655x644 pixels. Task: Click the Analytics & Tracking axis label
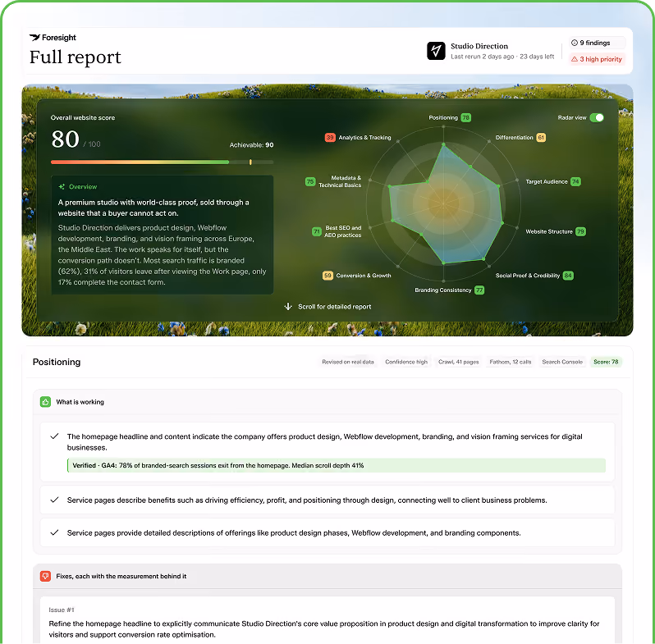[364, 137]
